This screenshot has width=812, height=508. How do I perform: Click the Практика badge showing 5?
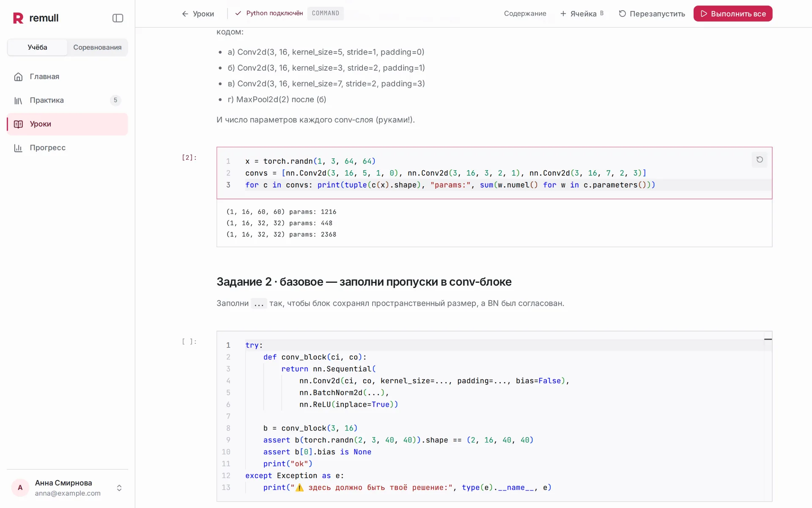[115, 100]
